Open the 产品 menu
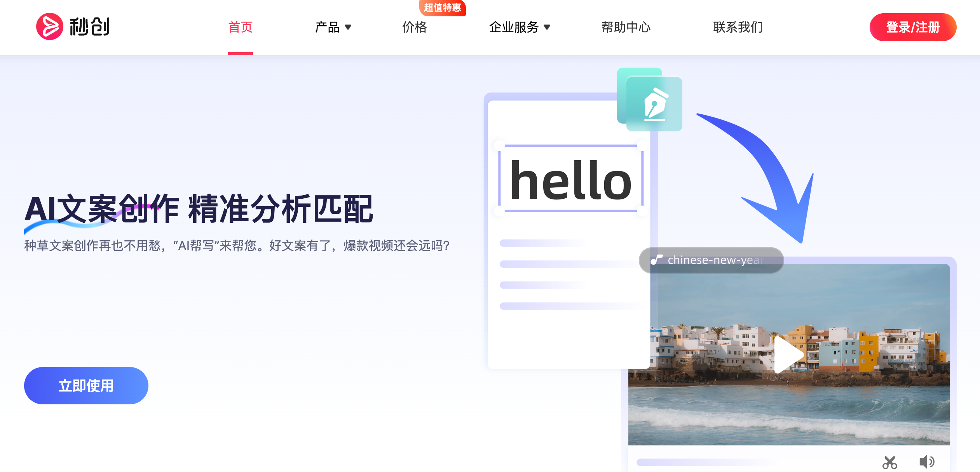The width and height of the screenshot is (980, 472). tap(327, 27)
